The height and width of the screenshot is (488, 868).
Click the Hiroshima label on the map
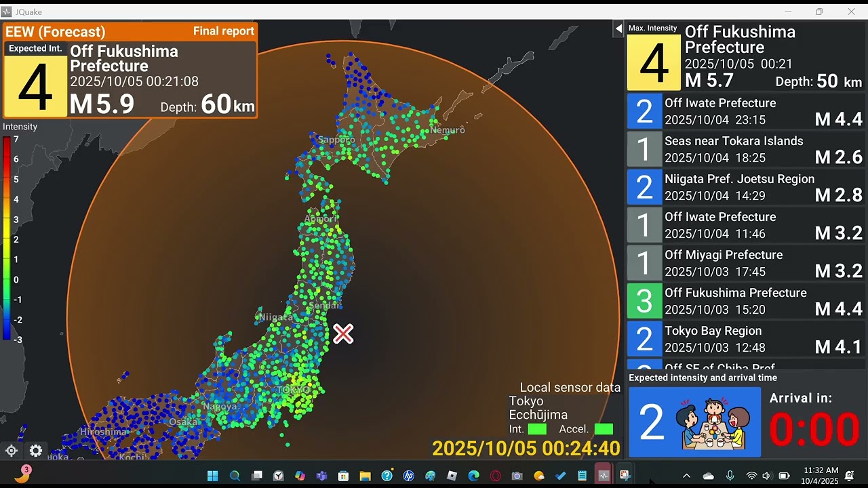click(x=104, y=432)
